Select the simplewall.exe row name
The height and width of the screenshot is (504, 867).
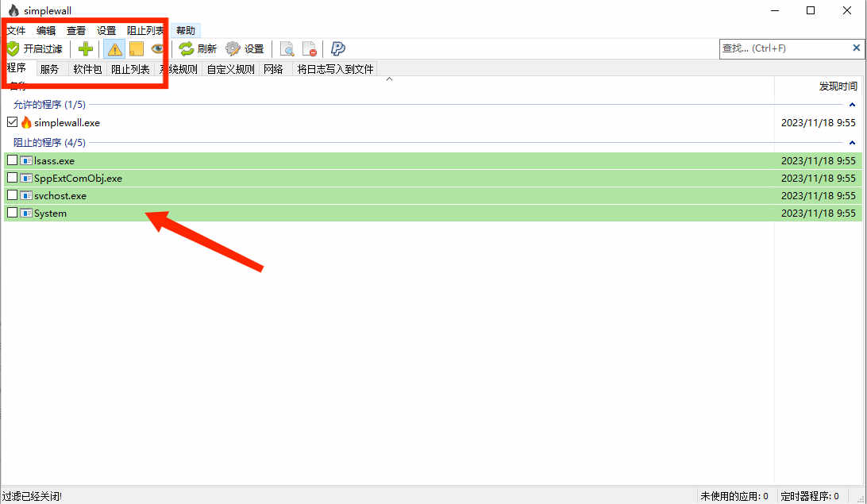pos(67,123)
